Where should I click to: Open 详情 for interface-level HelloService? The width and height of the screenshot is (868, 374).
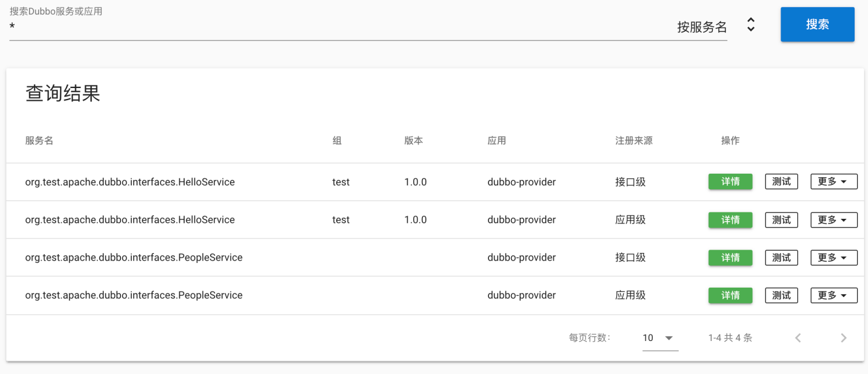(730, 182)
